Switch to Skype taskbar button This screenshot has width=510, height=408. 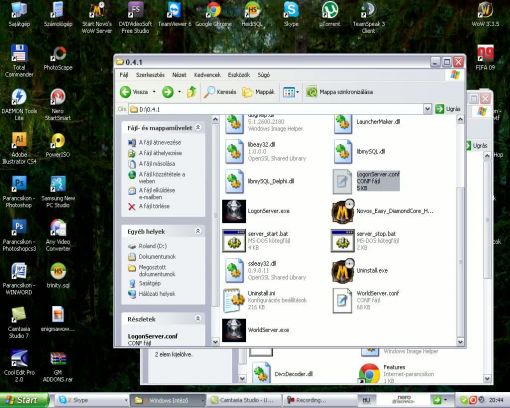coord(92,400)
